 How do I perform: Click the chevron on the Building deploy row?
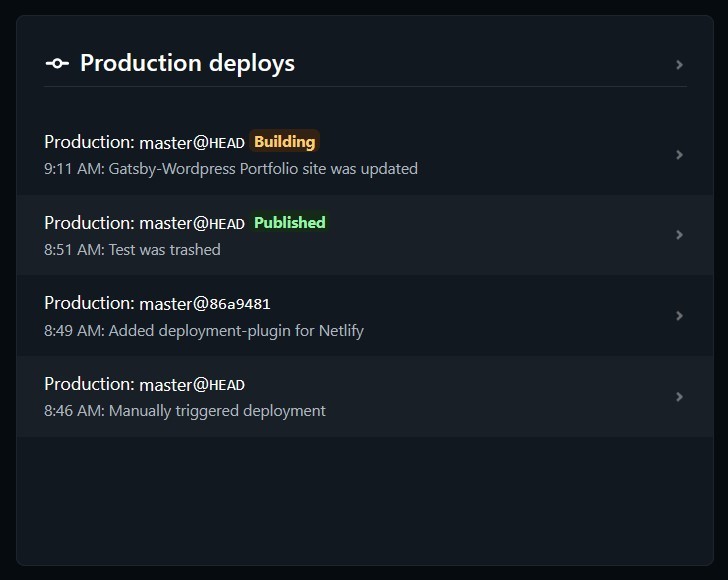[x=679, y=155]
